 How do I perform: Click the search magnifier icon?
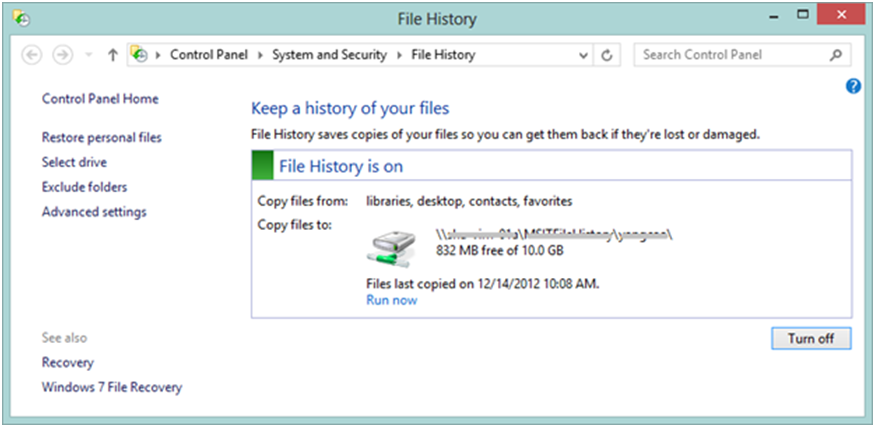coord(835,55)
